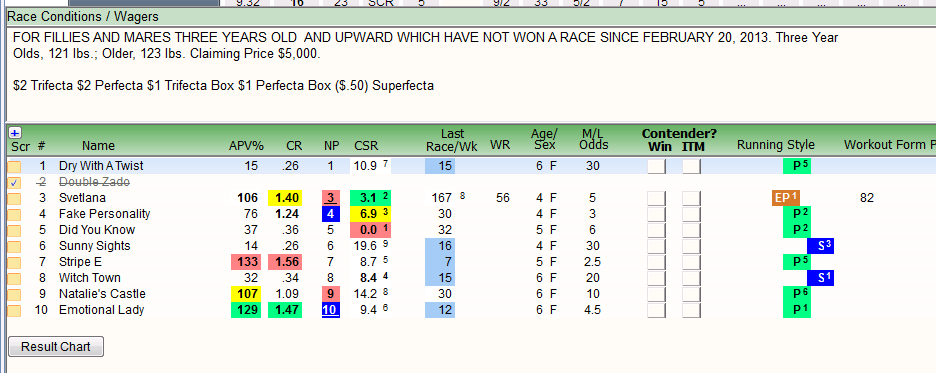Image resolution: width=936 pixels, height=373 pixels.
Task: Mark Stripe E as a Win contender
Action: [x=657, y=262]
